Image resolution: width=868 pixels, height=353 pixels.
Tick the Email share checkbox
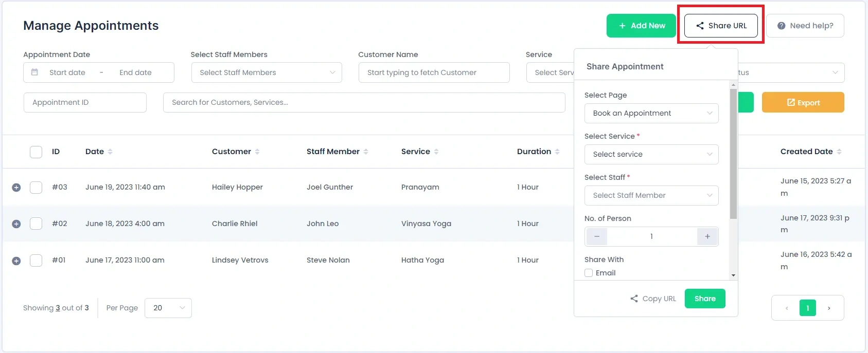pyautogui.click(x=589, y=273)
